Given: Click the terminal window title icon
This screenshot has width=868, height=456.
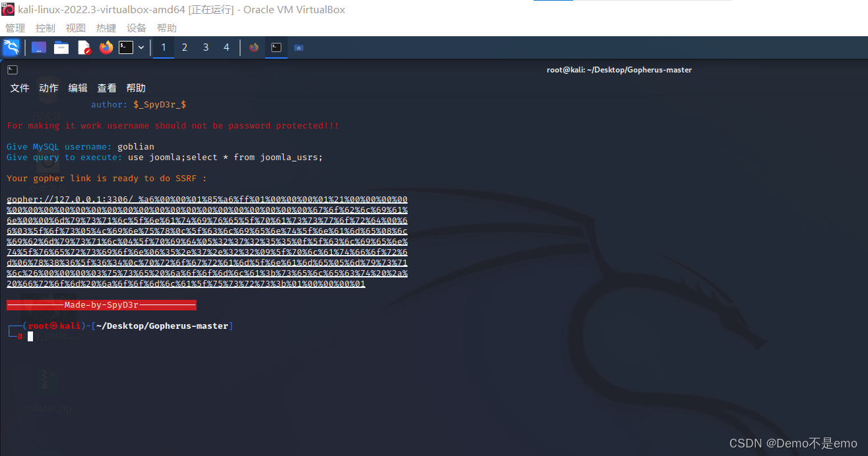Looking at the screenshot, I should pyautogui.click(x=13, y=70).
